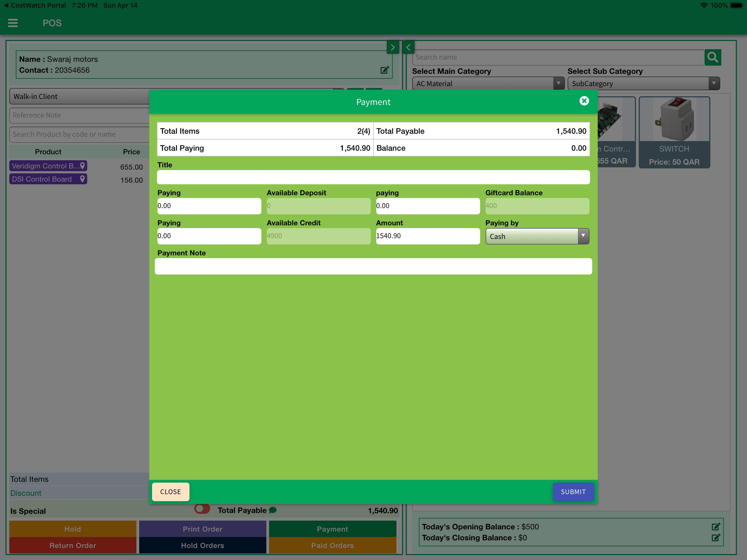The width and height of the screenshot is (747, 560).
Task: Edit Today's Opening Balance icon
Action: [716, 527]
